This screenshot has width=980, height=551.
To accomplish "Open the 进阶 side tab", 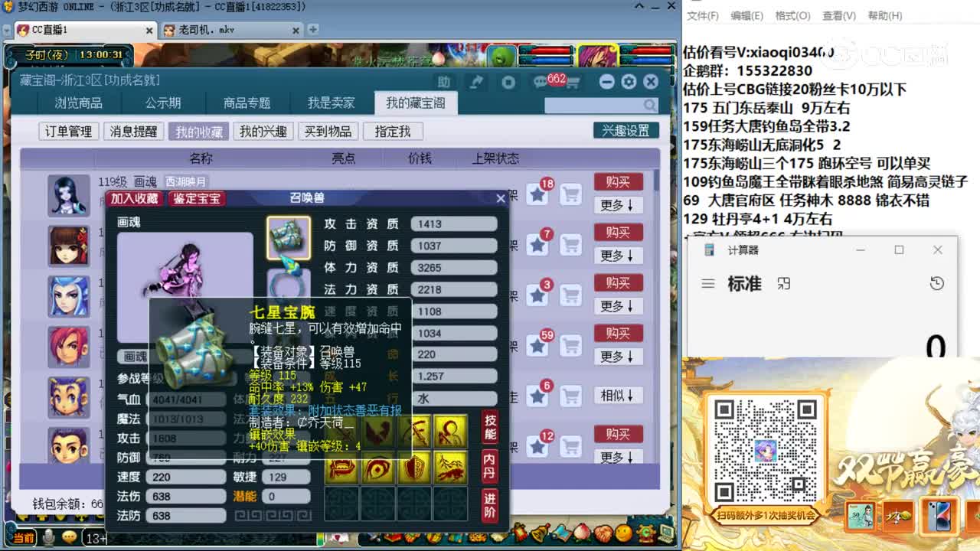I will pos(490,505).
